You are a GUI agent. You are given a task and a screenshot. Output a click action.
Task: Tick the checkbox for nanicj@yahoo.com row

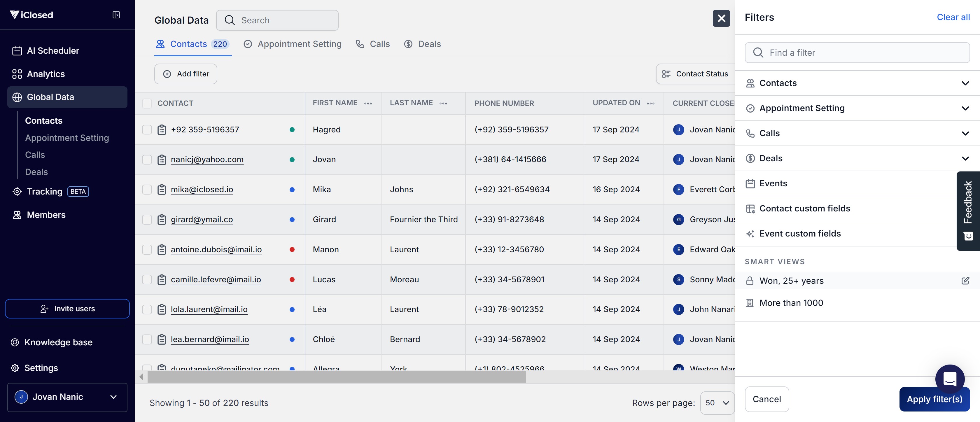(x=147, y=160)
